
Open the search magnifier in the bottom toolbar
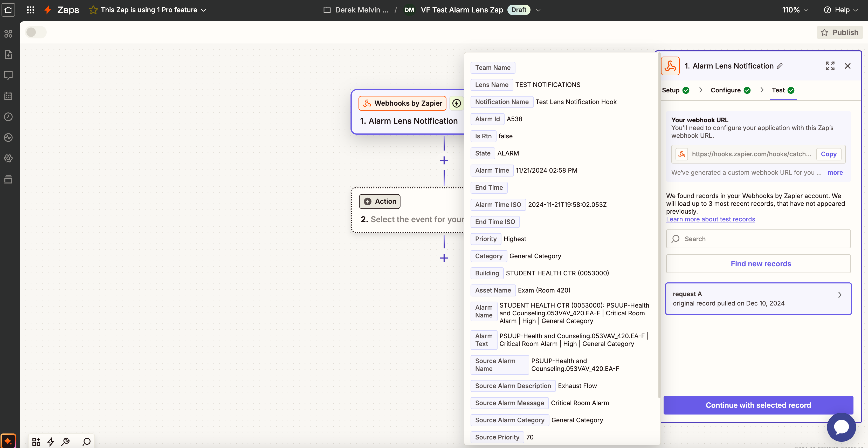point(87,442)
